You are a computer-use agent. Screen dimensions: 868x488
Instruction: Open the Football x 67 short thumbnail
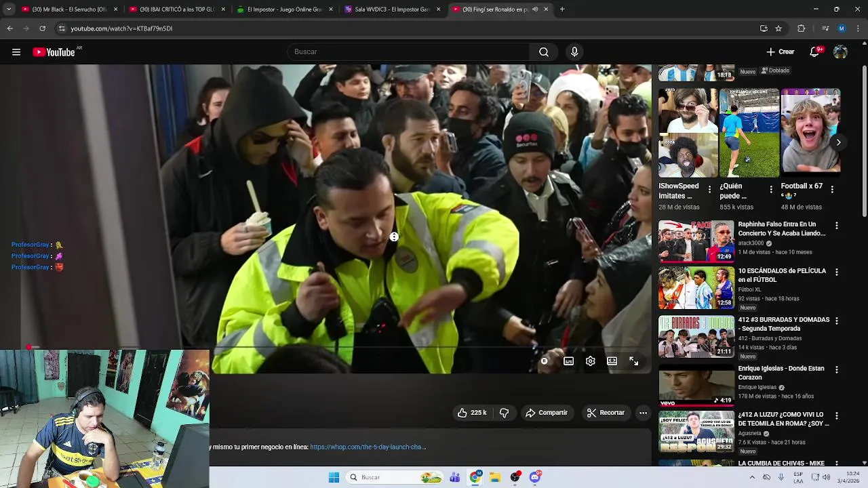(x=810, y=133)
